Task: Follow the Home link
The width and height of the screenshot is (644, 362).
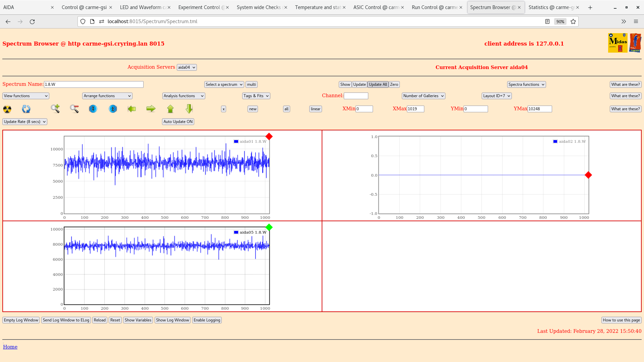Action: (x=10, y=347)
